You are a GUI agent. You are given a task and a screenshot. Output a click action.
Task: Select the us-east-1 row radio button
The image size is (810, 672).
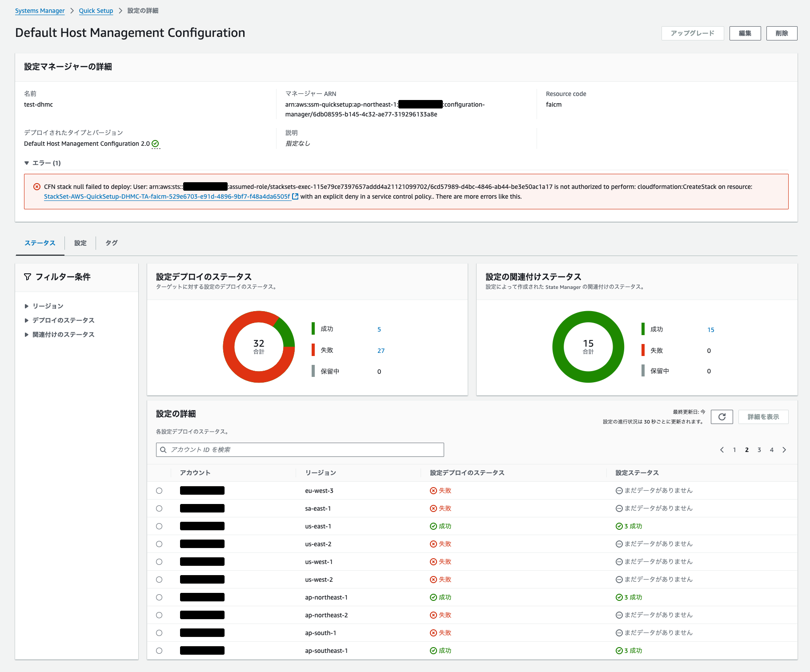click(x=159, y=526)
